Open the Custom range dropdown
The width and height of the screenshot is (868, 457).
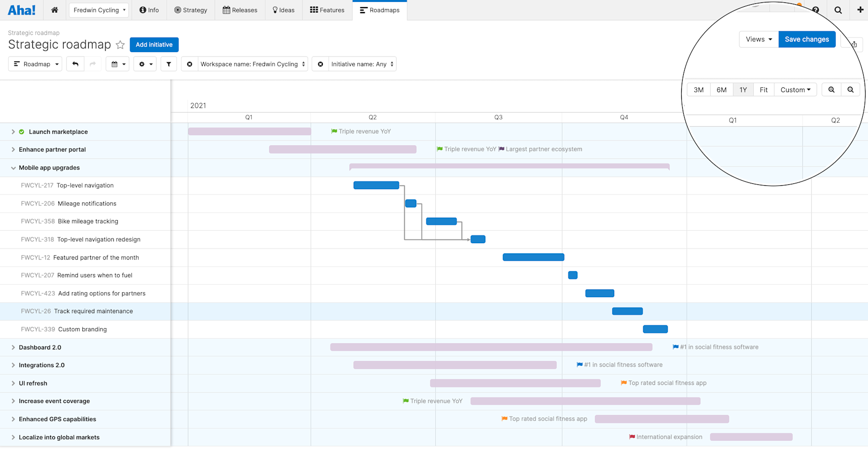[795, 89]
